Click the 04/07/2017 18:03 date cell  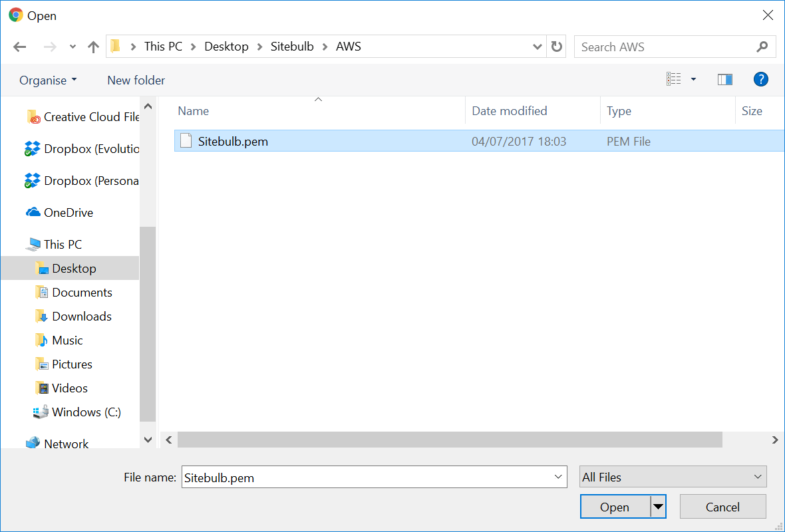click(x=519, y=142)
